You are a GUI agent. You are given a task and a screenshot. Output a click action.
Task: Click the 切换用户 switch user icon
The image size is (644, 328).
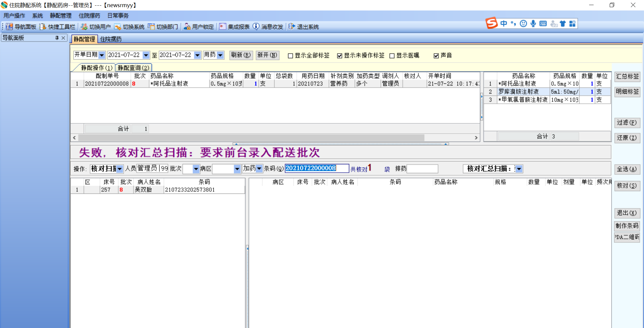click(84, 27)
